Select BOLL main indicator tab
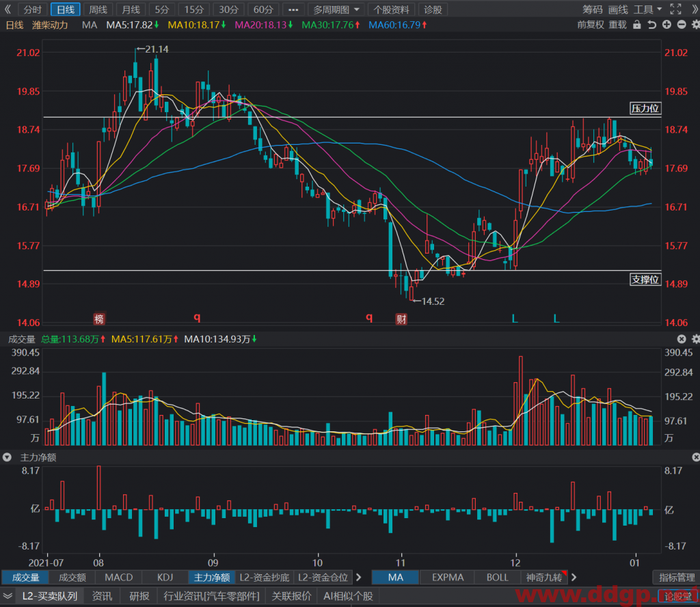 498,577
